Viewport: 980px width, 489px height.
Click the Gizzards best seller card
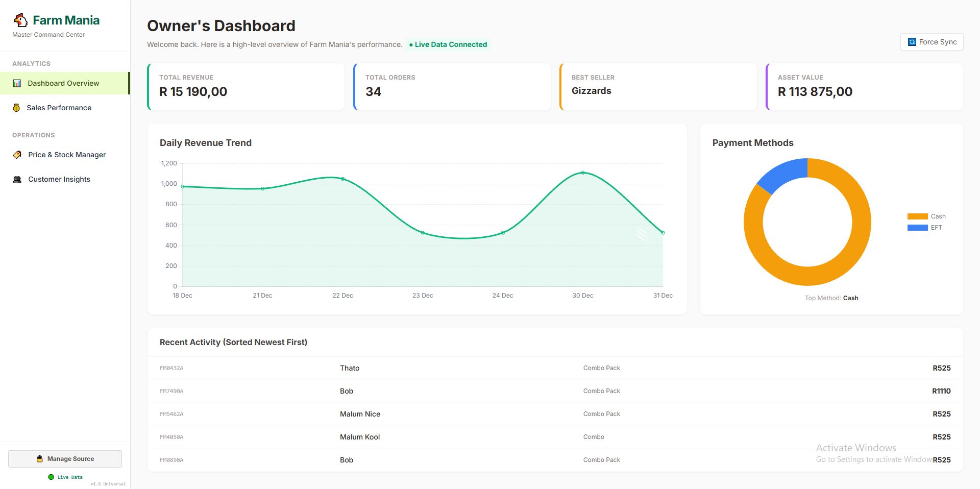point(658,86)
